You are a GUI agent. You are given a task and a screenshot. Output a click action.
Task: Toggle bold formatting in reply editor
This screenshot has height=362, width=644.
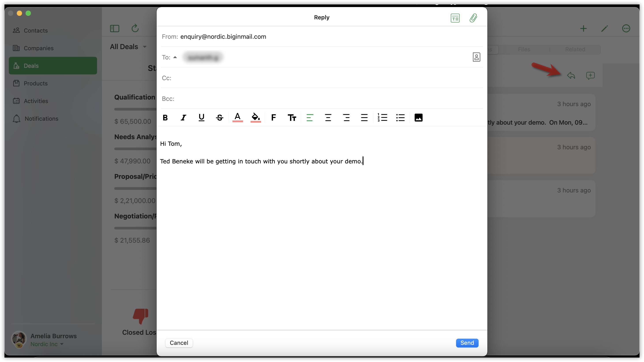[x=165, y=118]
